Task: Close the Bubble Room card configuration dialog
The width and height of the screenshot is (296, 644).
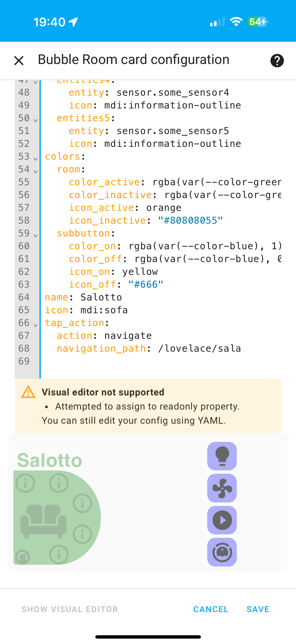Action: 19,60
